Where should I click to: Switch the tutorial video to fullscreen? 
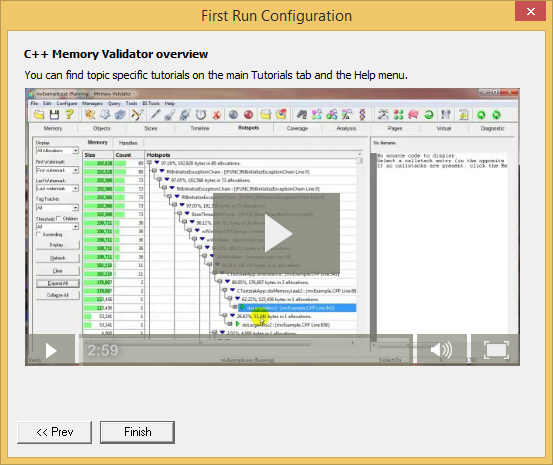[496, 350]
